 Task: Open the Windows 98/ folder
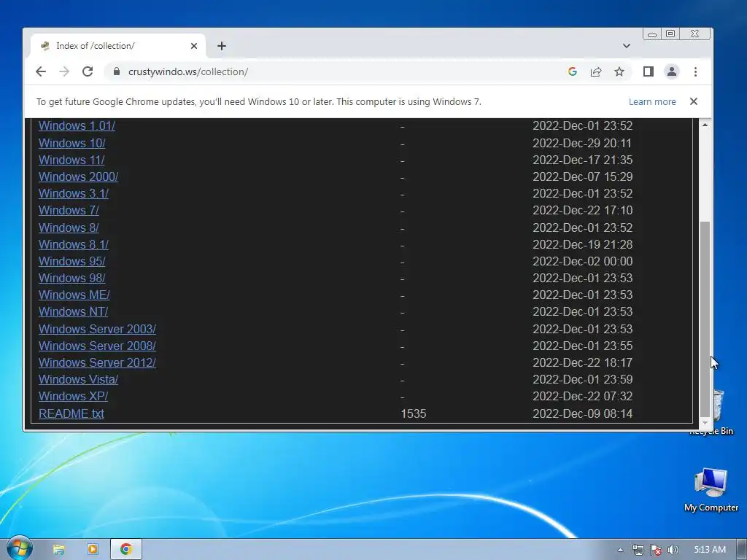pyautogui.click(x=72, y=278)
